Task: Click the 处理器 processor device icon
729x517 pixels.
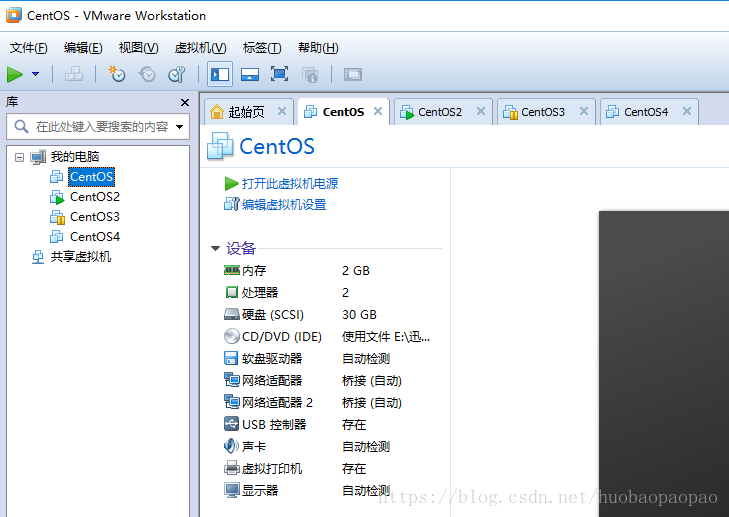Action: (232, 292)
